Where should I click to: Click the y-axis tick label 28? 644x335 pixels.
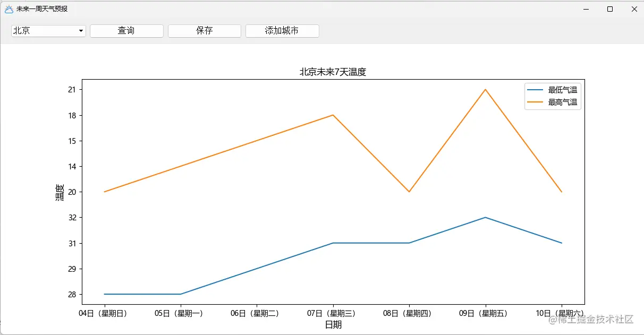72,294
